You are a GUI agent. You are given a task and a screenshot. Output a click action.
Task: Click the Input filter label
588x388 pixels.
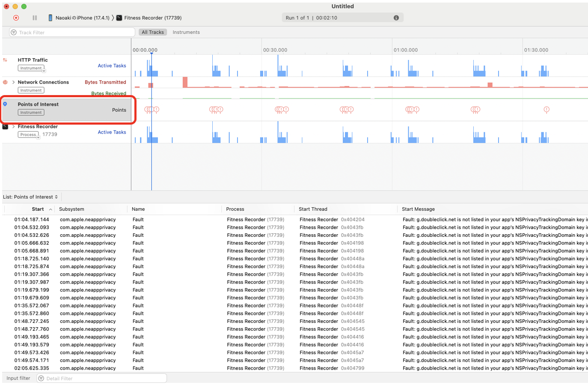click(x=18, y=379)
